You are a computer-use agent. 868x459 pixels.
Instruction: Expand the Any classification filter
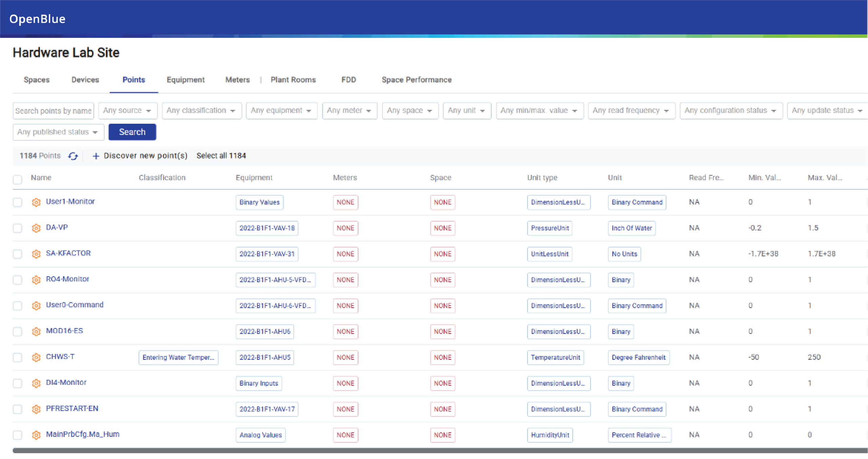point(201,111)
